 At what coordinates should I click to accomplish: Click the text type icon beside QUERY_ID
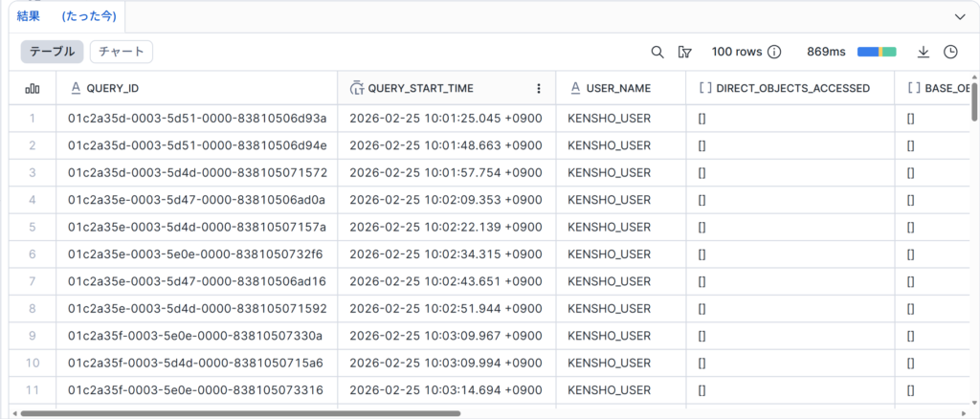coord(76,88)
